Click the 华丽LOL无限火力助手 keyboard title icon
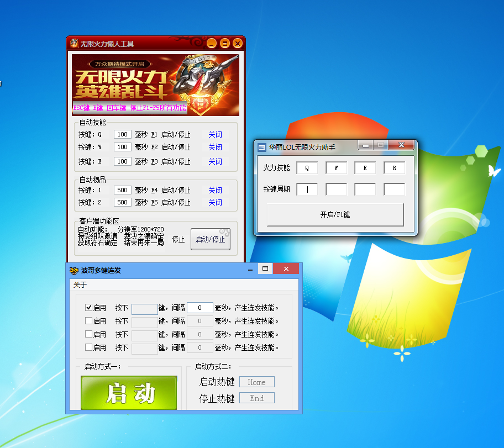The width and height of the screenshot is (504, 448). pyautogui.click(x=262, y=147)
